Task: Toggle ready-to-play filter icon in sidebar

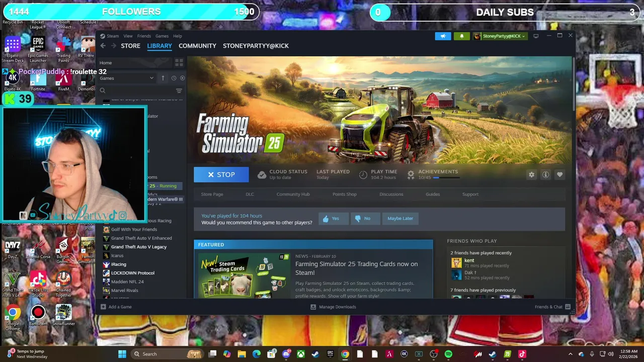Action: coord(182,78)
